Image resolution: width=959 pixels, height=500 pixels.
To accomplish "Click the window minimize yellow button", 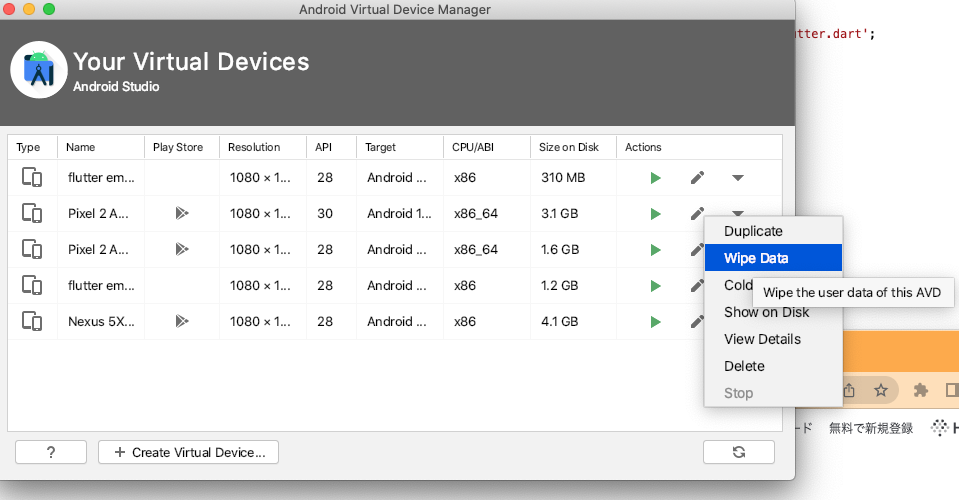I will pyautogui.click(x=29, y=9).
